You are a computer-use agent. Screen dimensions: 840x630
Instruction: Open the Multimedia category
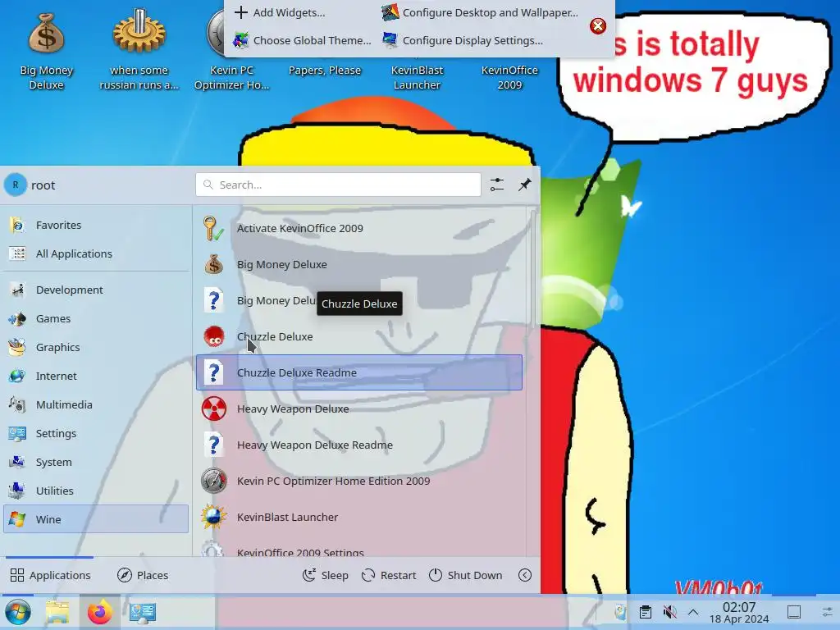[96, 404]
